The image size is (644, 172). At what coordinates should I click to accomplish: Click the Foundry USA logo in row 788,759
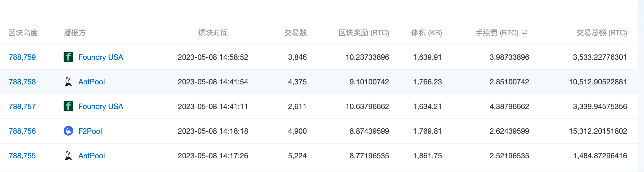(68, 57)
